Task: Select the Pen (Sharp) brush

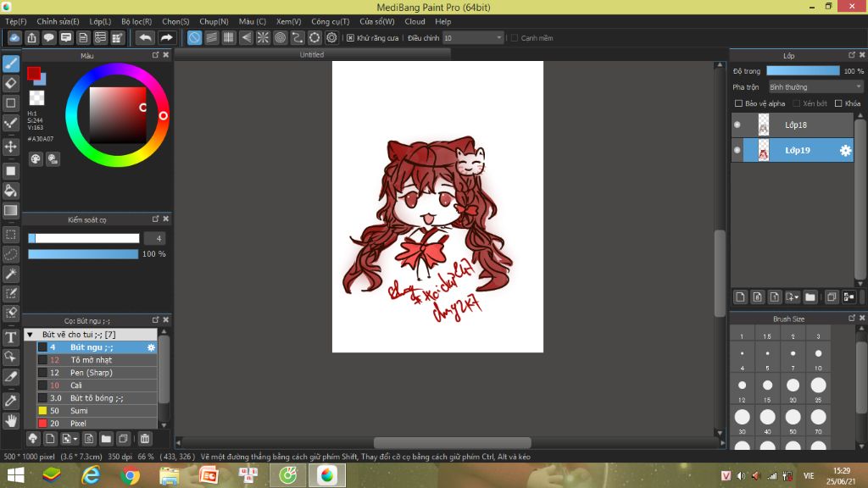Action: [x=97, y=373]
